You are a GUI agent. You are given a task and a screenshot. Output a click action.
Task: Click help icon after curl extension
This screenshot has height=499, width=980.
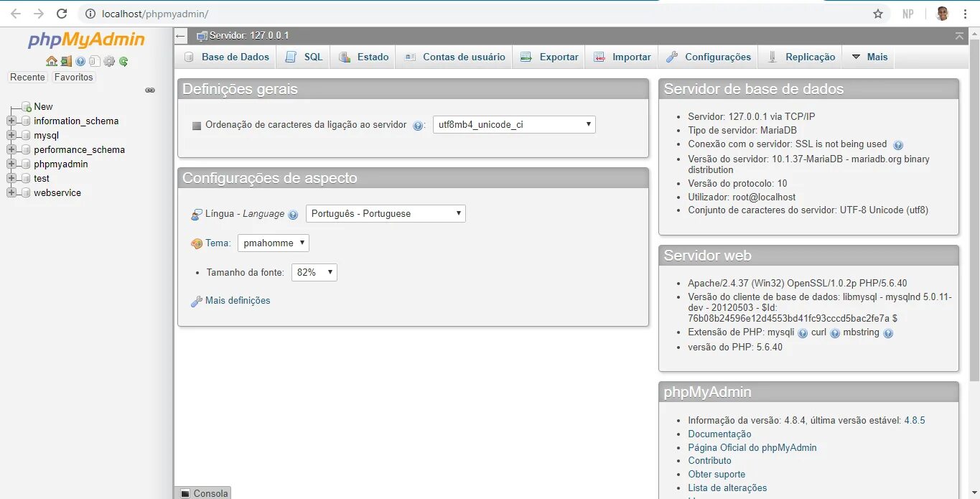[x=835, y=333]
